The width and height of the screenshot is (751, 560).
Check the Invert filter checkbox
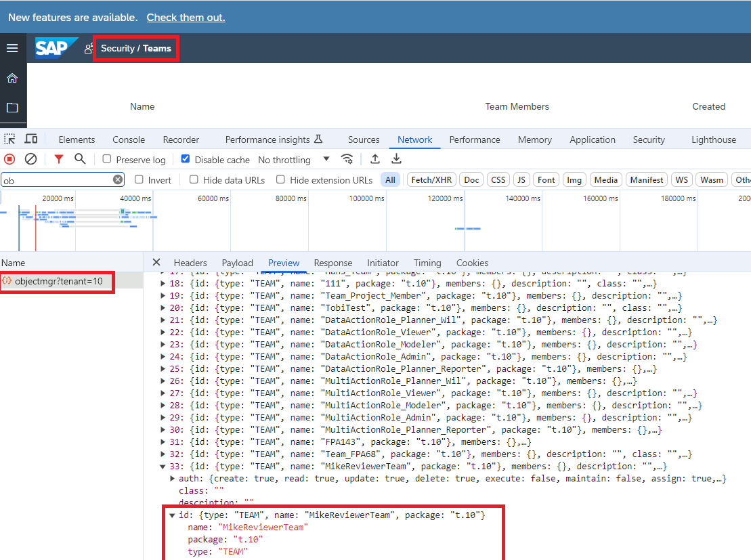(x=139, y=179)
